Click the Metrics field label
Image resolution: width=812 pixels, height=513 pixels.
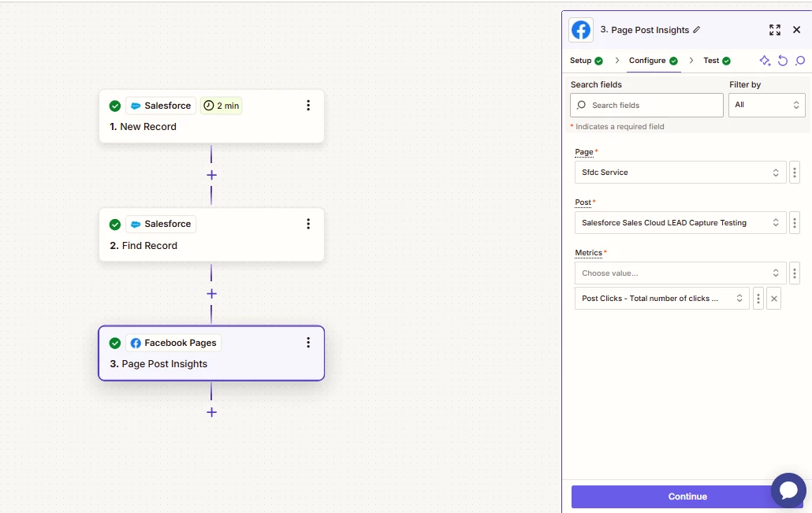[x=589, y=253]
